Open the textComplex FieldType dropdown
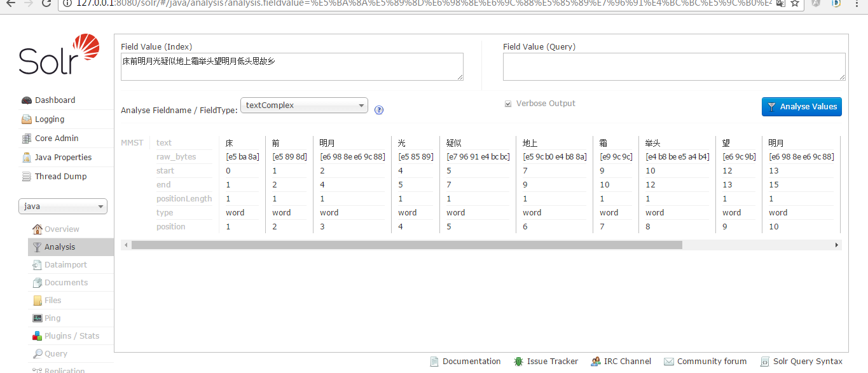 pyautogui.click(x=304, y=105)
